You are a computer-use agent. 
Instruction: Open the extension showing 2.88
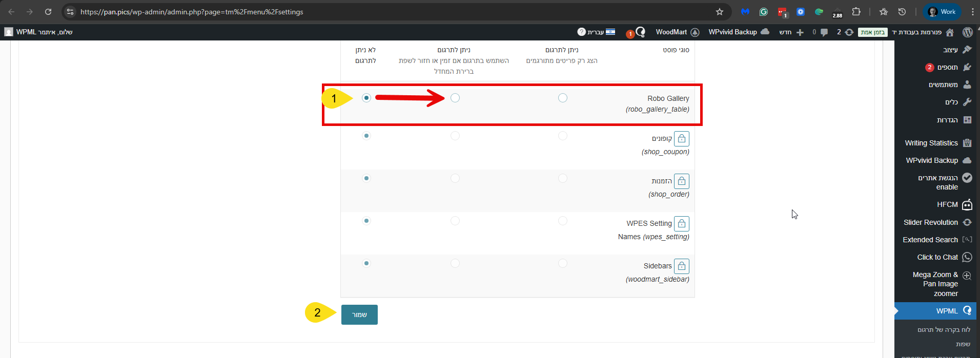tap(838, 12)
